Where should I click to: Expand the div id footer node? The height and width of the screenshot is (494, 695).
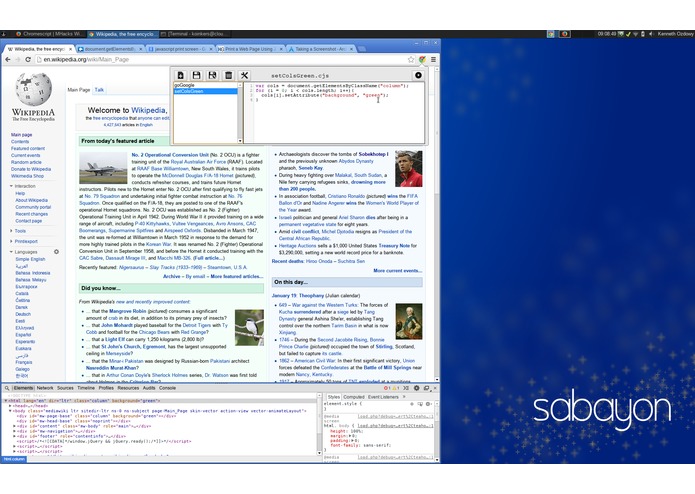click(x=15, y=436)
